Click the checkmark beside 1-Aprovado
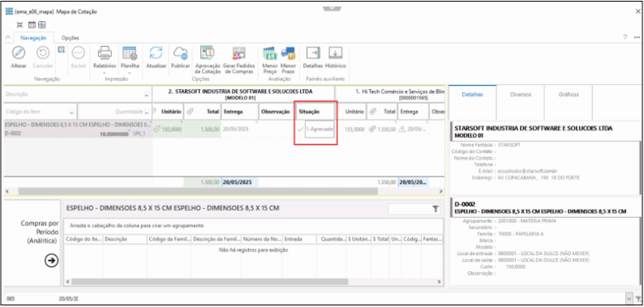The height and width of the screenshot is (307, 644). point(301,129)
